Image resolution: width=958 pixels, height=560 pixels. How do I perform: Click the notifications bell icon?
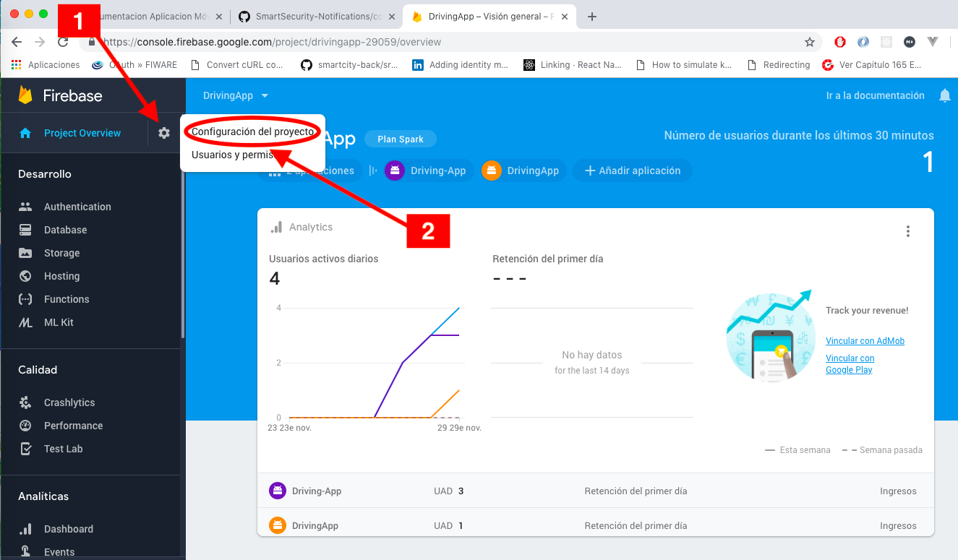[944, 95]
